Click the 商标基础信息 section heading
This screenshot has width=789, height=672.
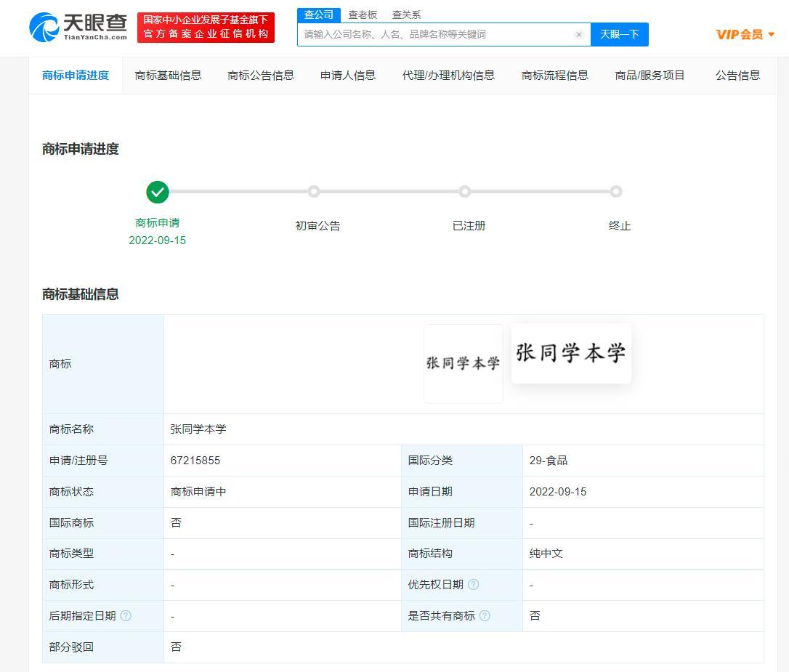81,294
